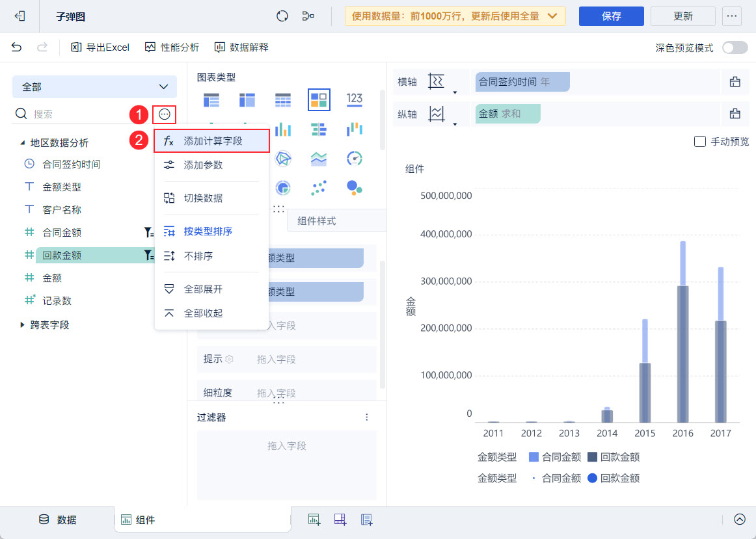Open the 全部 dataset dropdown

94,87
